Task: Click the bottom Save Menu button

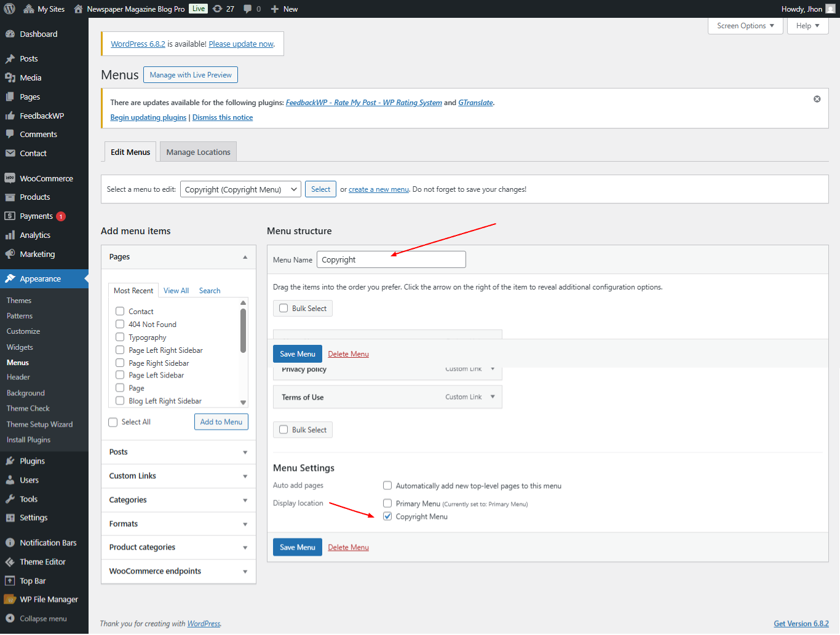Action: tap(298, 547)
